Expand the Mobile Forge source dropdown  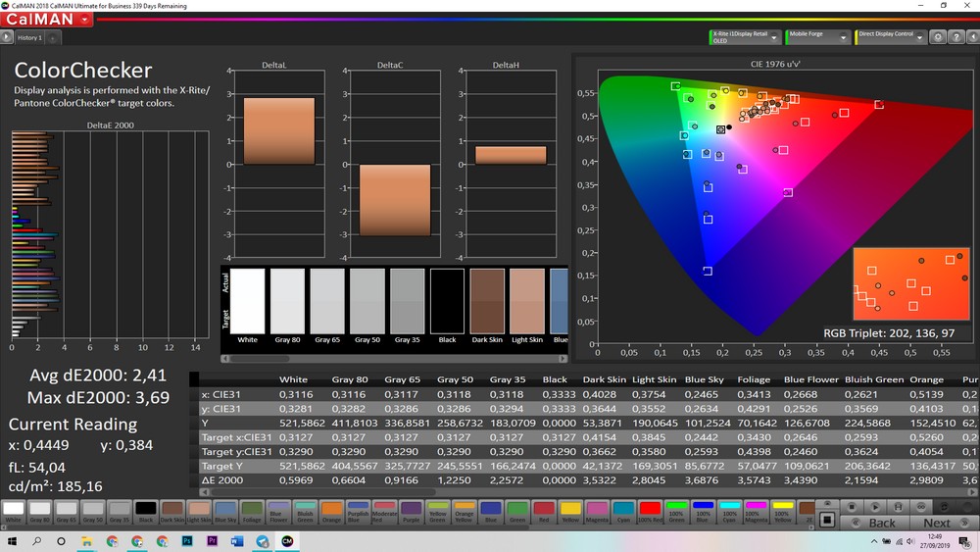pos(844,37)
